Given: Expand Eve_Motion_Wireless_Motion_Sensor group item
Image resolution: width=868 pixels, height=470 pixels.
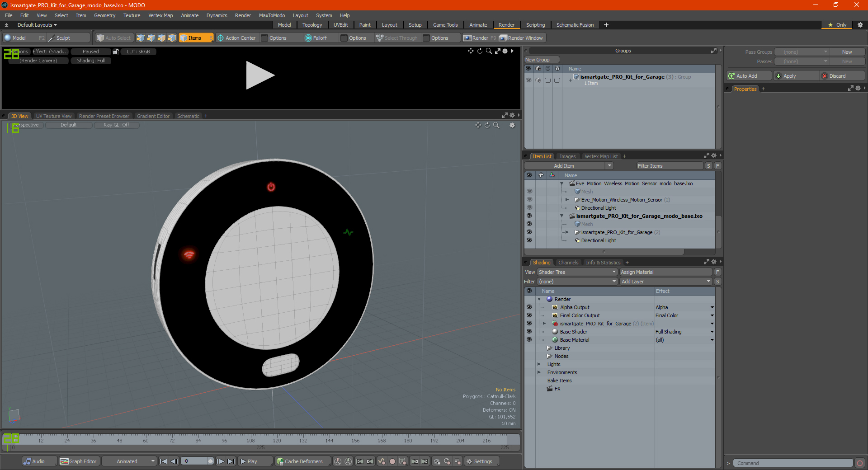Looking at the screenshot, I should point(567,200).
